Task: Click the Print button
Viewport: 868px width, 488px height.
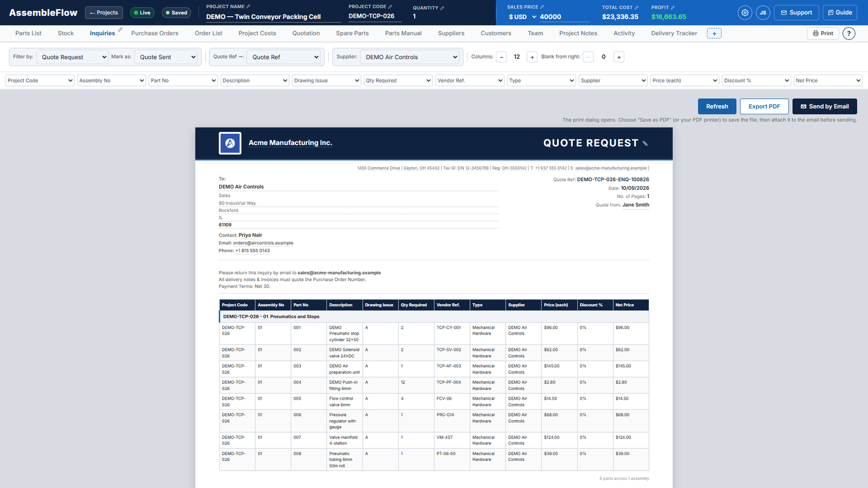Action: [x=823, y=34]
